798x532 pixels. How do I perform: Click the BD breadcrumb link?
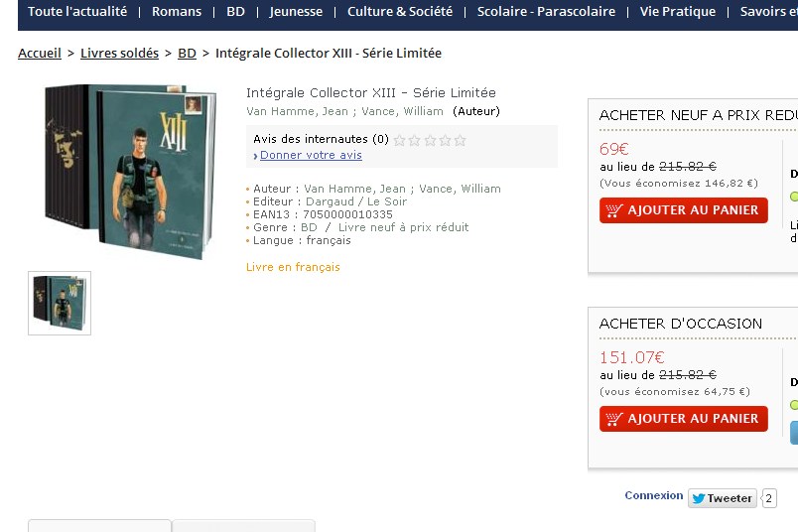(x=187, y=53)
